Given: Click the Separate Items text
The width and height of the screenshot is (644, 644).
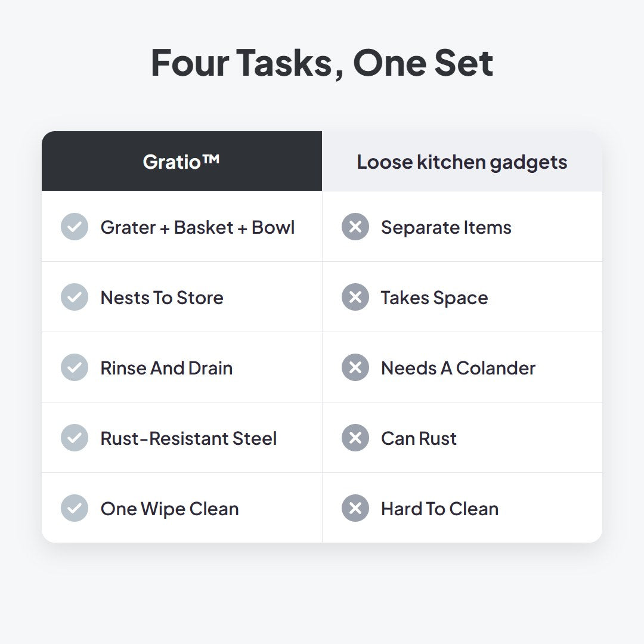Looking at the screenshot, I should coord(446,228).
